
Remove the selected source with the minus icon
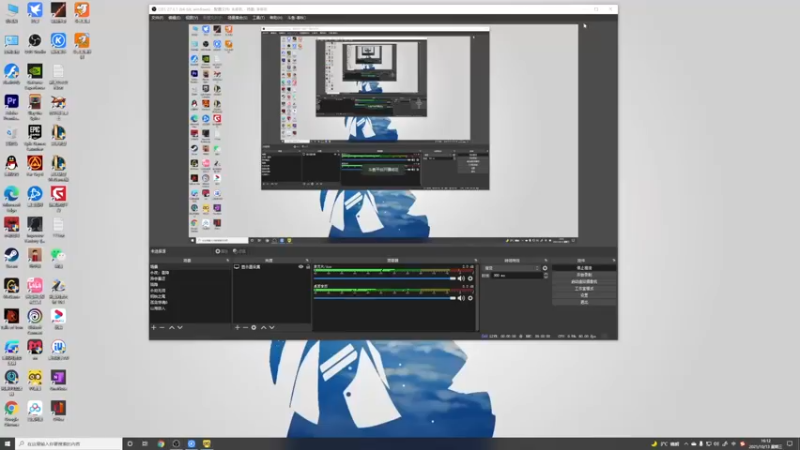coord(245,328)
